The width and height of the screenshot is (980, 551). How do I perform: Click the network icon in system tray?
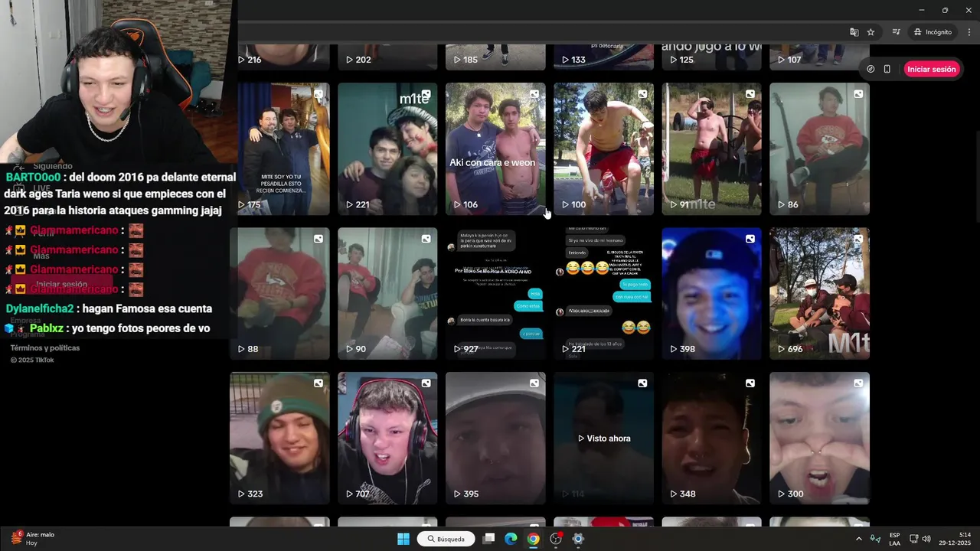[x=913, y=539]
